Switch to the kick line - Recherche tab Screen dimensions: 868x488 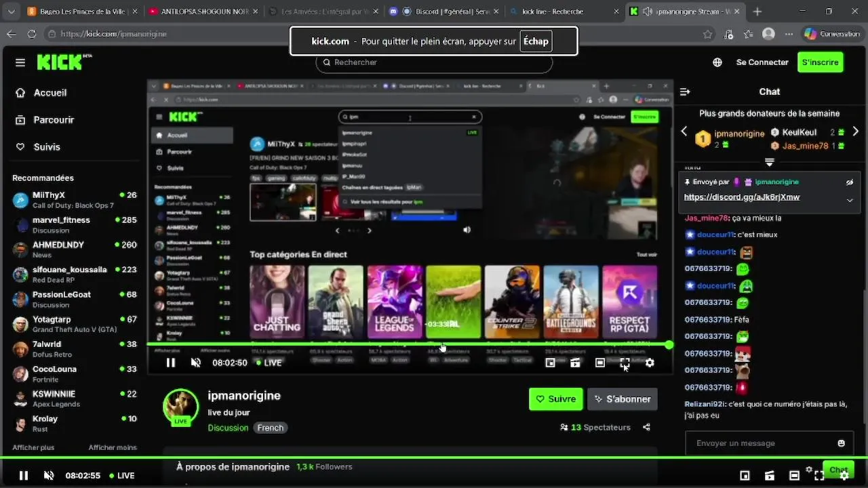pos(565,12)
